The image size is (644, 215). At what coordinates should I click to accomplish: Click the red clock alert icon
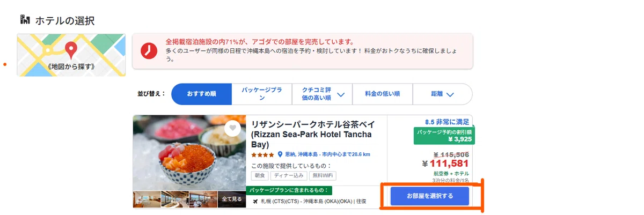click(149, 50)
